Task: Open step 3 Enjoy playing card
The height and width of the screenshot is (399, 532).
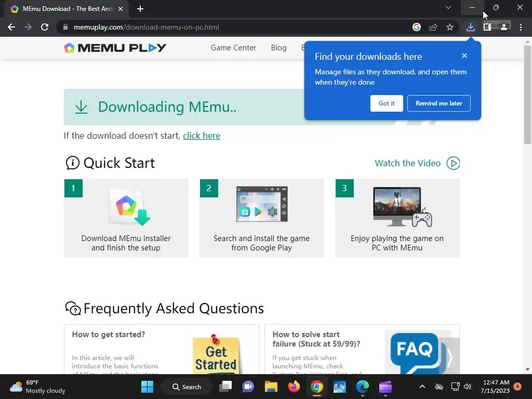Action: (x=397, y=218)
